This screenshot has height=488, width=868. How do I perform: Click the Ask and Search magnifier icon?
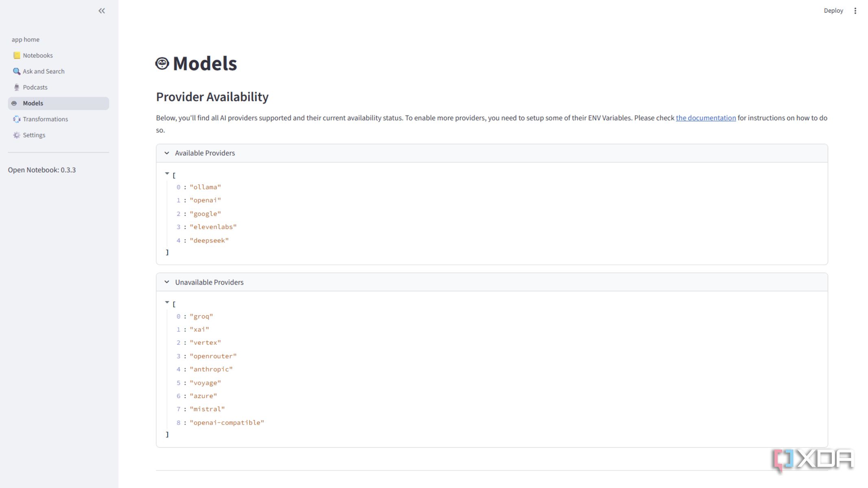(x=17, y=71)
